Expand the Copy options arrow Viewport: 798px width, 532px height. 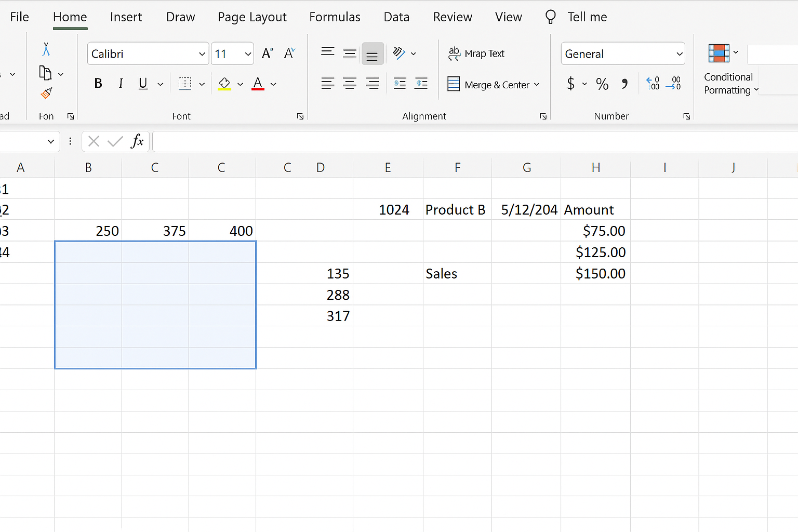[x=61, y=74]
